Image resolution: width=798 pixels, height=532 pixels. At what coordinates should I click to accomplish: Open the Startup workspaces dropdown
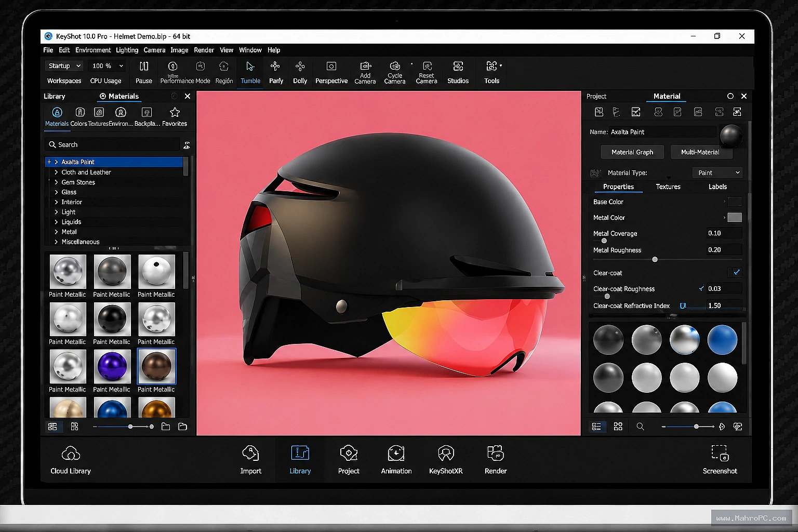coord(64,66)
